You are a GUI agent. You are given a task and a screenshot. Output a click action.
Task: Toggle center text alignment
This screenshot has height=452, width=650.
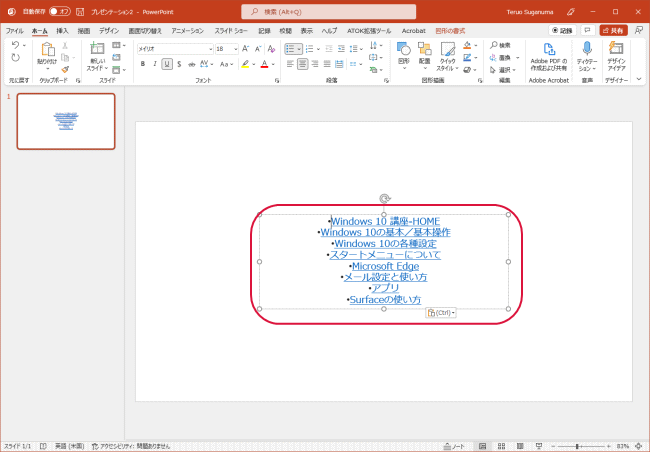303,64
